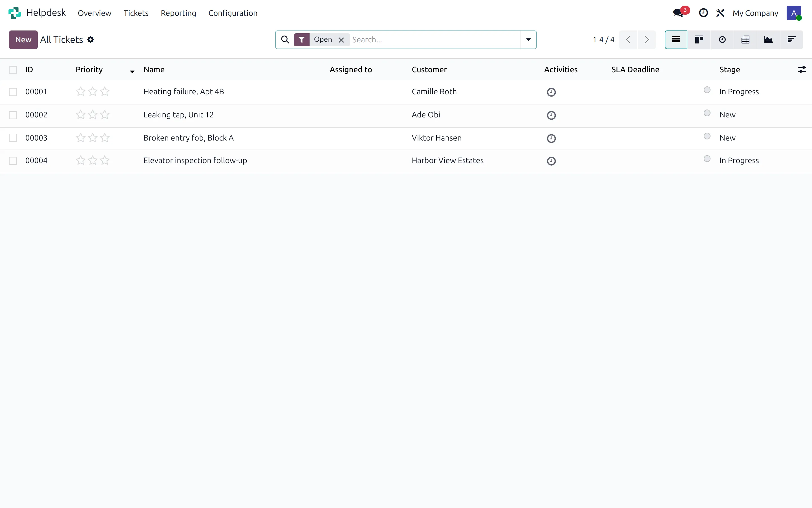The width and height of the screenshot is (812, 508).
Task: Switch to activity view
Action: pyautogui.click(x=722, y=40)
